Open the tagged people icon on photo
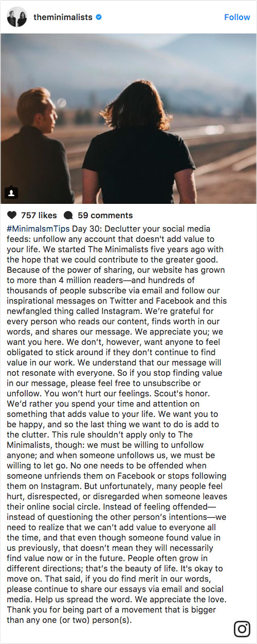Image resolution: width=257 pixels, height=644 pixels. 11,193
